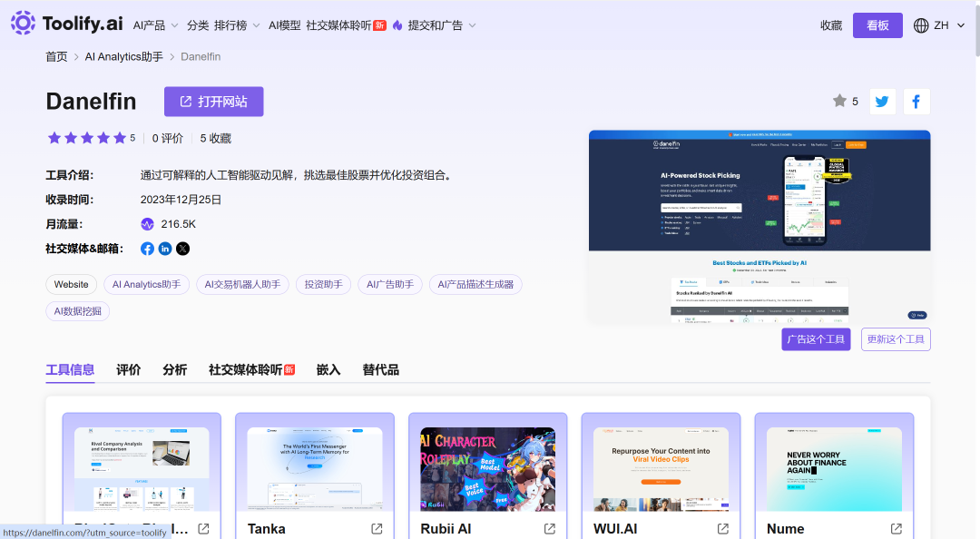Open the WUI.AI card thumbnail

coord(661,469)
